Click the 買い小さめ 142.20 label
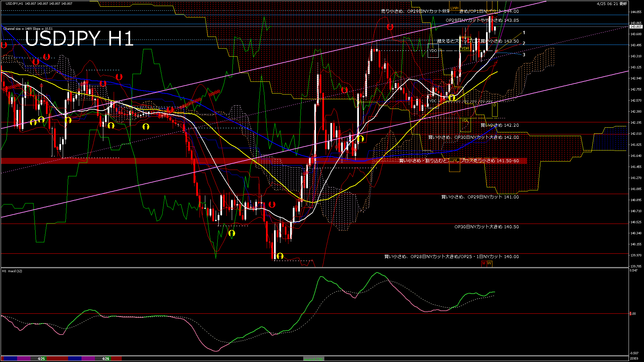This screenshot has width=644, height=362. [x=499, y=125]
